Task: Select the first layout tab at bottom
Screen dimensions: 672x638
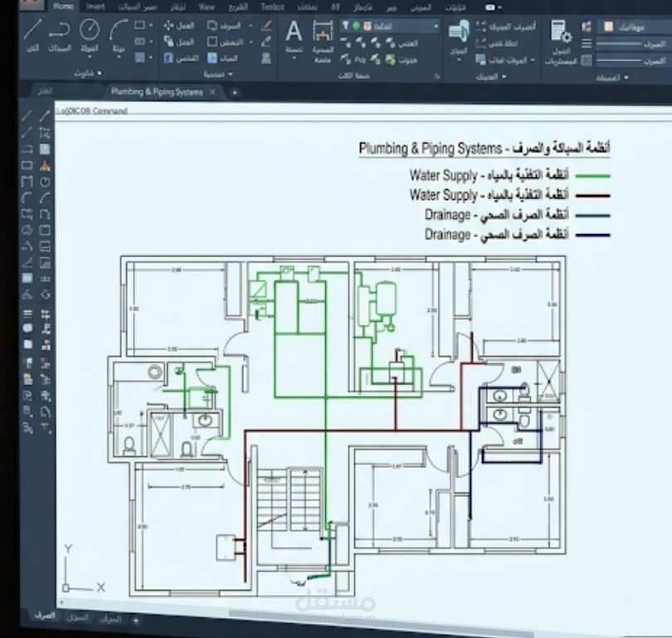Action: coord(45,616)
